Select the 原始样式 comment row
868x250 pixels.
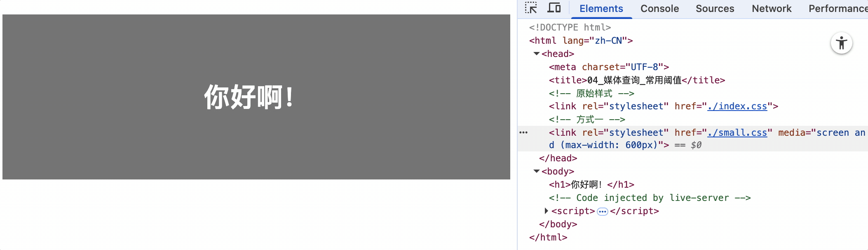click(591, 93)
